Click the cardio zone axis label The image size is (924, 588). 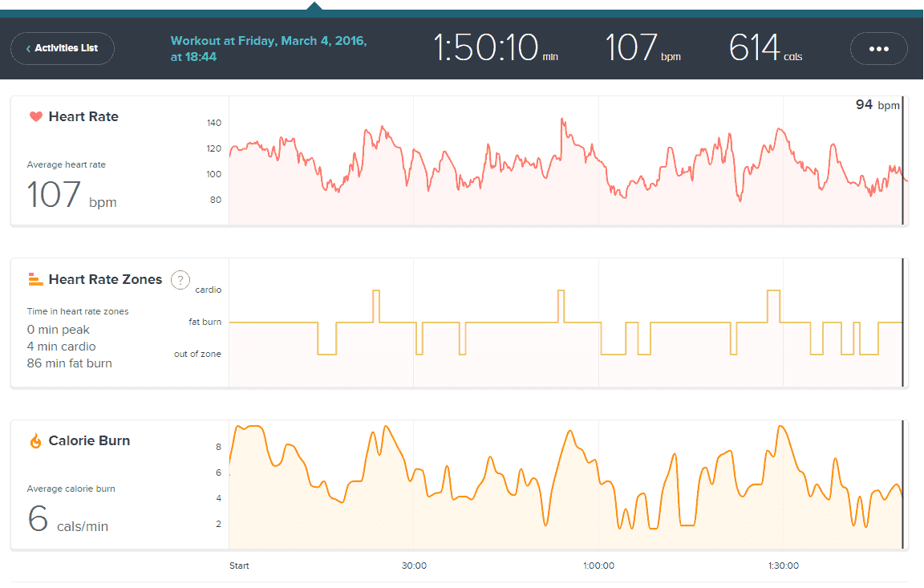coord(209,290)
